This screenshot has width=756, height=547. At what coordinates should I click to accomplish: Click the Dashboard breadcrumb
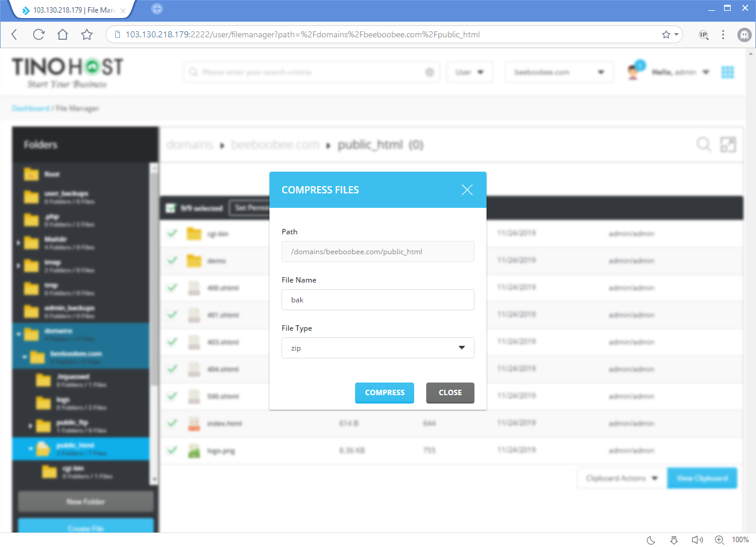[30, 108]
